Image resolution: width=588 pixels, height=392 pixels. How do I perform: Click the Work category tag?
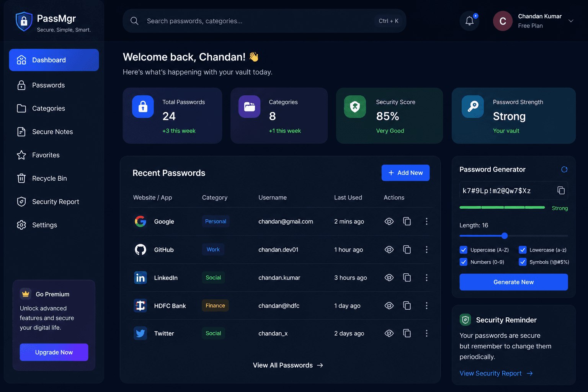click(213, 250)
